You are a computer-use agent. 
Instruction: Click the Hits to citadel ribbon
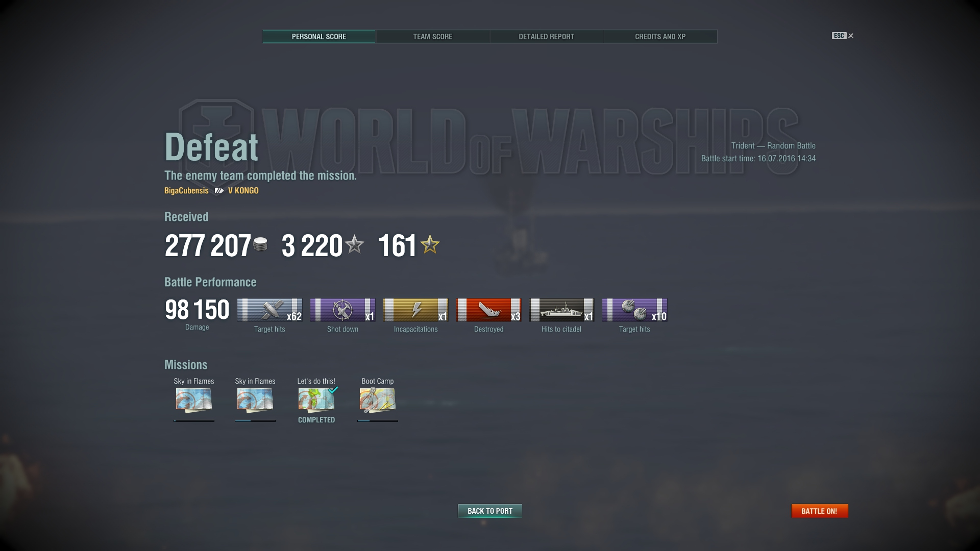click(x=561, y=310)
